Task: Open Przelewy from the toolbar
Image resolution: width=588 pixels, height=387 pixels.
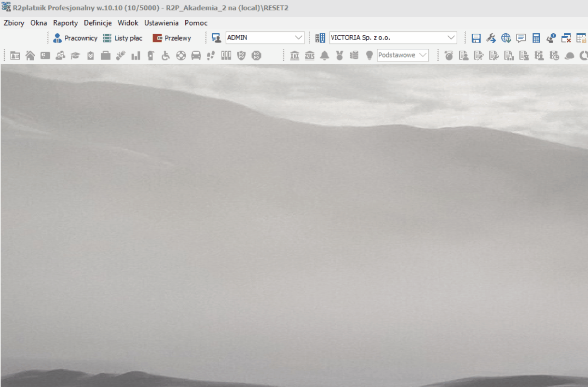Action: (x=172, y=38)
